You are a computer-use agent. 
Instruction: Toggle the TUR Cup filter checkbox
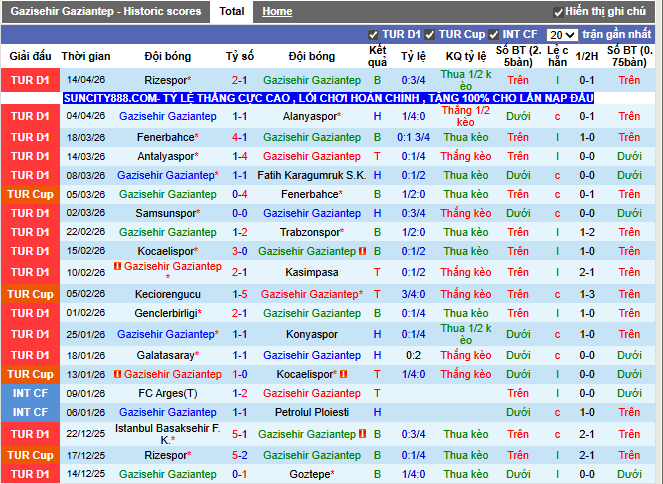click(x=430, y=35)
